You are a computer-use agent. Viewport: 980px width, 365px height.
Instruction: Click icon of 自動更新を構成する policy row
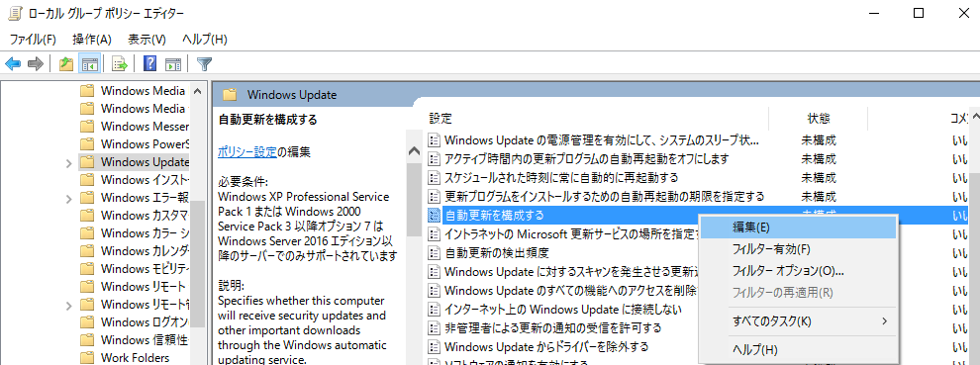[x=434, y=216]
